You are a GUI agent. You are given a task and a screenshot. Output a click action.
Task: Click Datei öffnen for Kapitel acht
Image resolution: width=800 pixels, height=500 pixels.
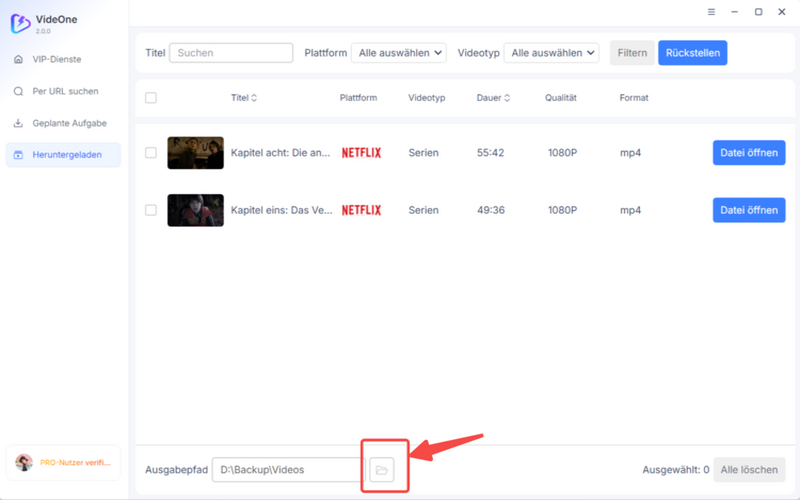[749, 153]
